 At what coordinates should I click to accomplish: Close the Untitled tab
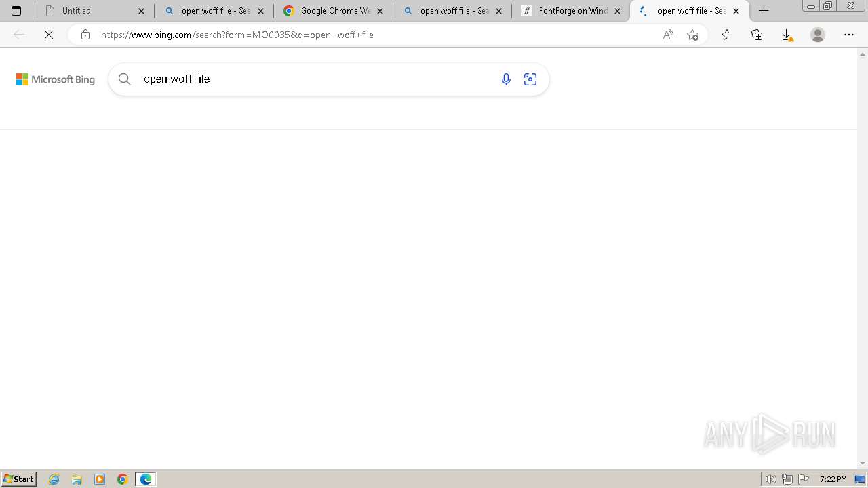click(142, 11)
